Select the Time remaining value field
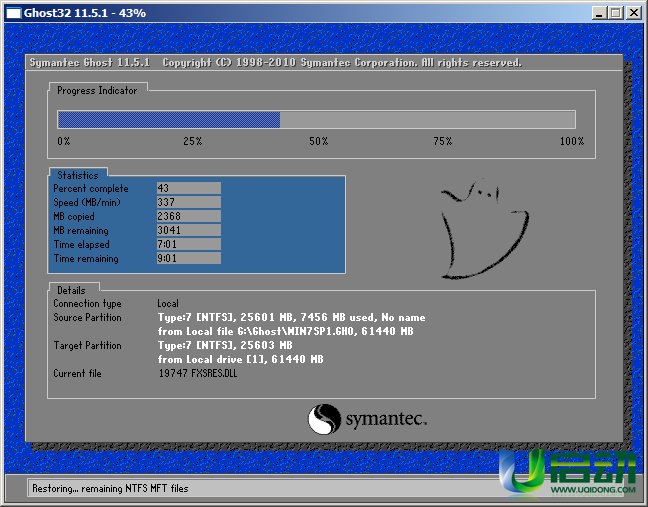This screenshot has width=648, height=507. coord(188,258)
